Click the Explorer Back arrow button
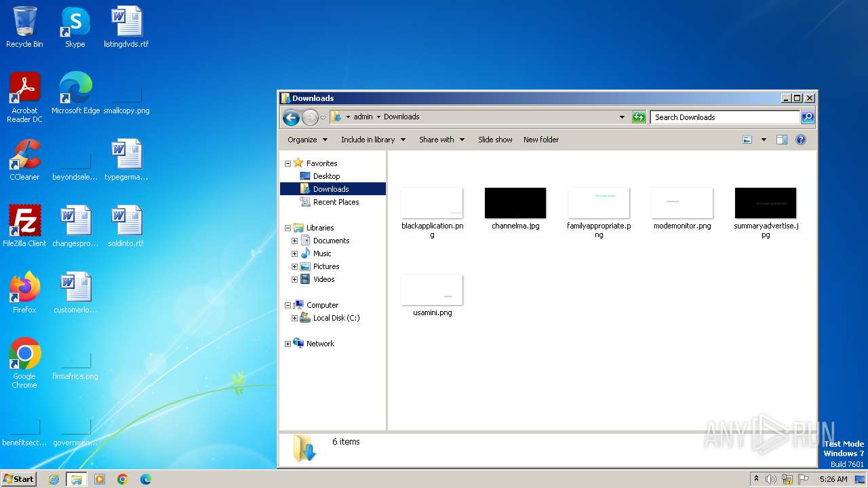Image resolution: width=868 pixels, height=488 pixels. tap(292, 117)
